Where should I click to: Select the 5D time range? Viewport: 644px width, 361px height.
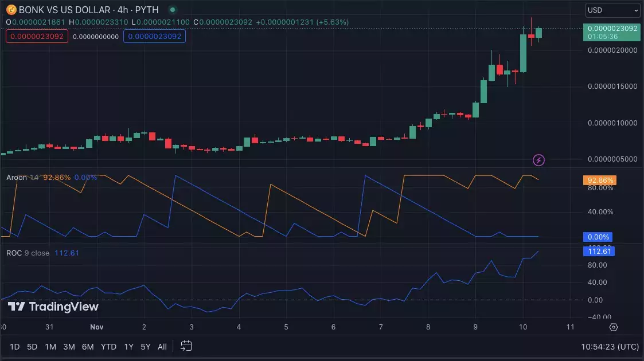point(32,347)
